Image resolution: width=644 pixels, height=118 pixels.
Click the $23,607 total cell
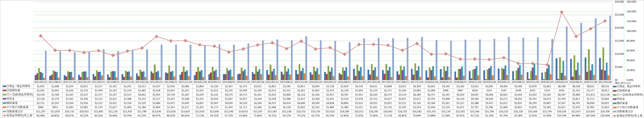pos(591,112)
